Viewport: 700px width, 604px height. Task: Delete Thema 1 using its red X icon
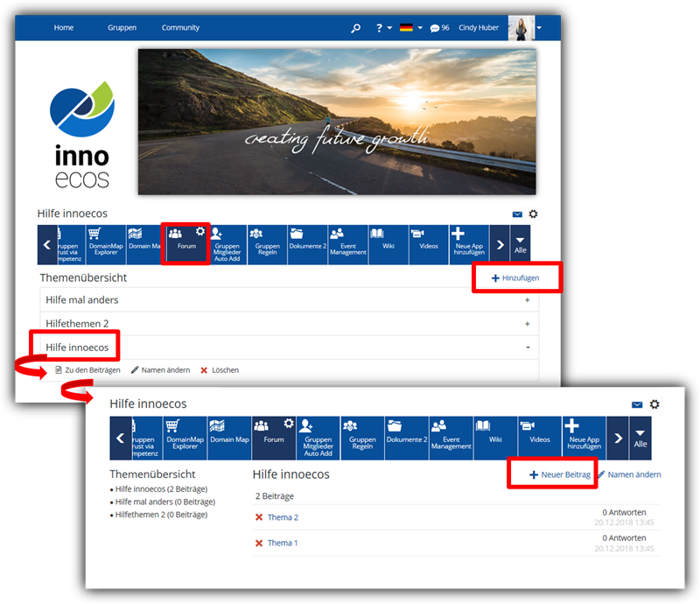(258, 543)
